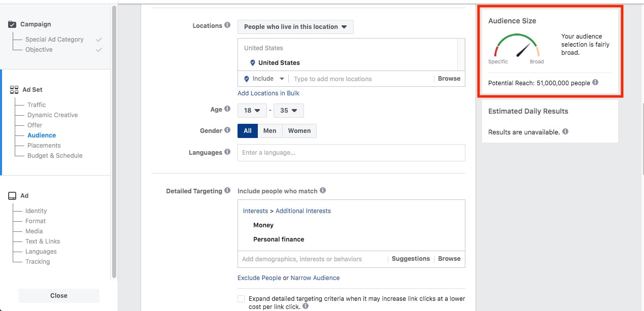The width and height of the screenshot is (644, 311).
Task: Click the location pin beside United States
Action: point(253,62)
